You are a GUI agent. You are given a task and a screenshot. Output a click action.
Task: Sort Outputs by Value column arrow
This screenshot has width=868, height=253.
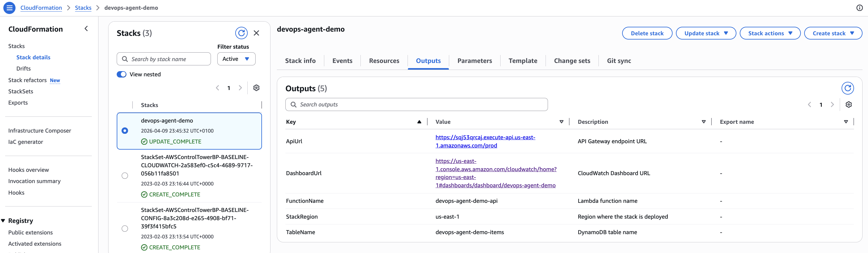(x=561, y=122)
